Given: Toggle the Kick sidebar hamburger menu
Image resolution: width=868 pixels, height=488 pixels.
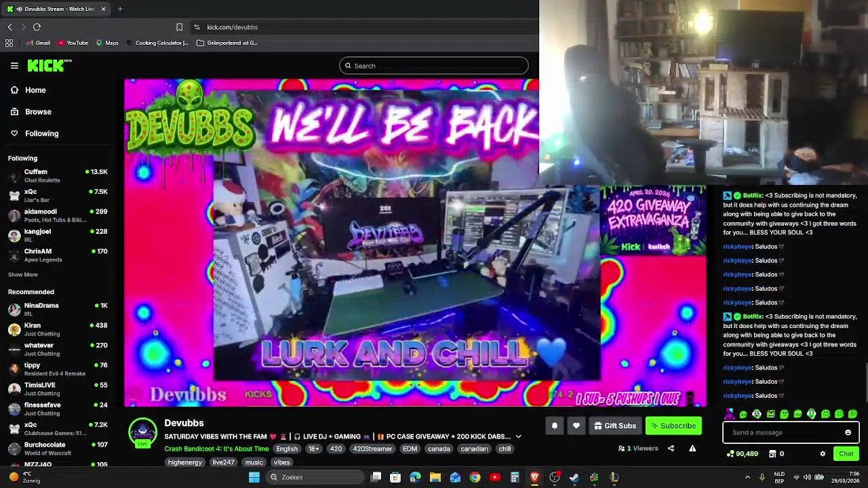Looking at the screenshot, I should (x=14, y=66).
